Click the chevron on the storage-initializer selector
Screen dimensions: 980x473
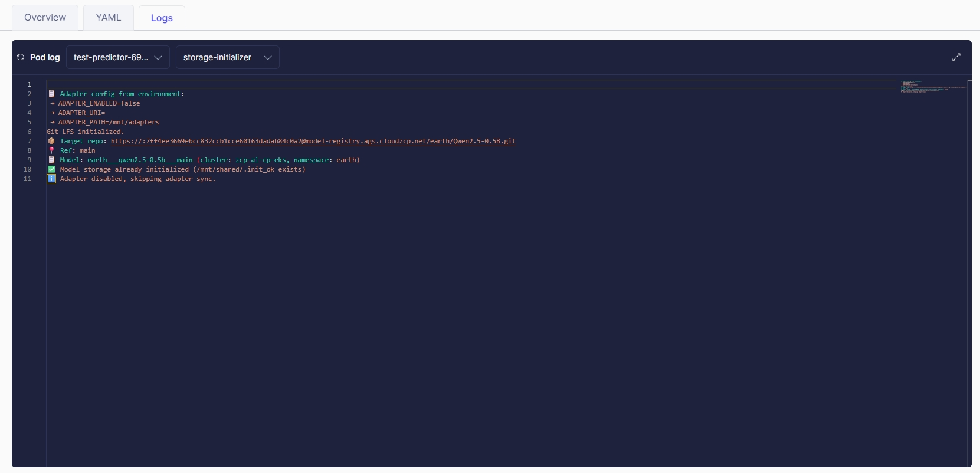point(268,57)
